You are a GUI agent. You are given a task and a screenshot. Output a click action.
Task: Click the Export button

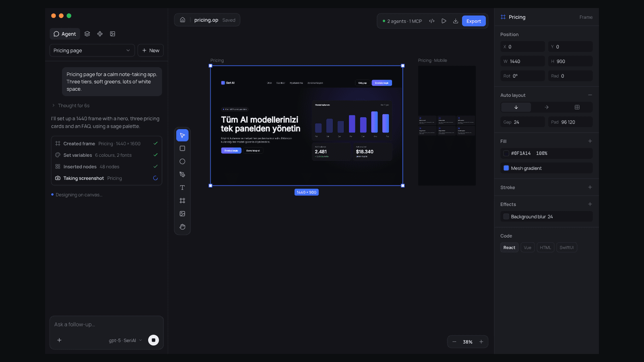tap(474, 21)
